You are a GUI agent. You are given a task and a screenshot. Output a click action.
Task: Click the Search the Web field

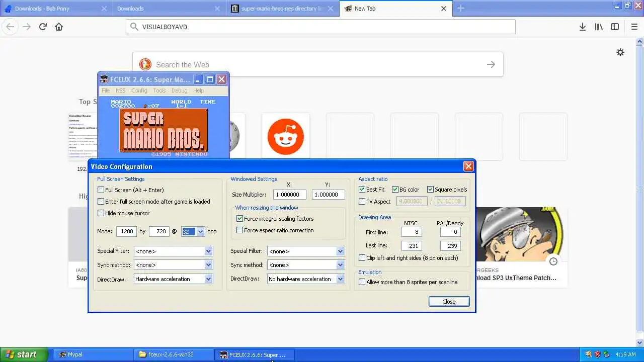318,64
